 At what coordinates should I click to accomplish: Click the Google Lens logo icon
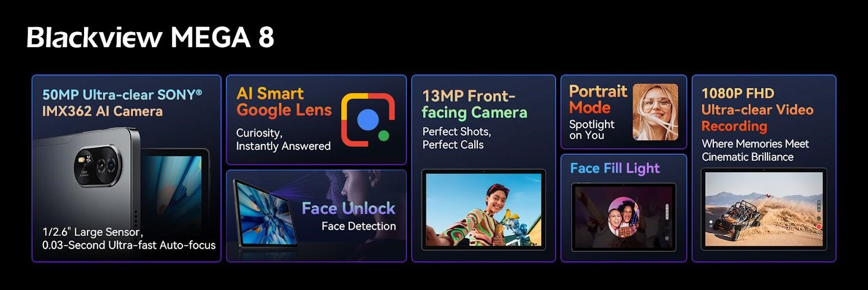pyautogui.click(x=368, y=119)
